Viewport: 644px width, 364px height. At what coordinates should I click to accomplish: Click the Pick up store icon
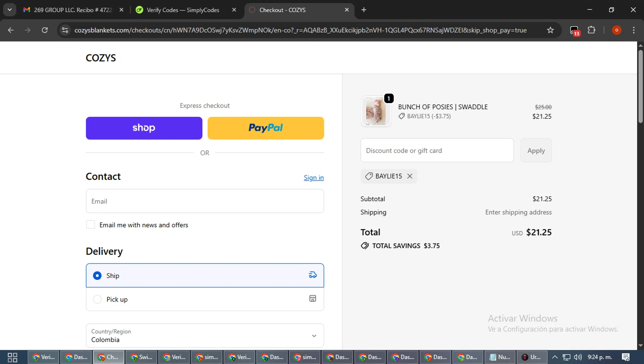click(x=313, y=299)
